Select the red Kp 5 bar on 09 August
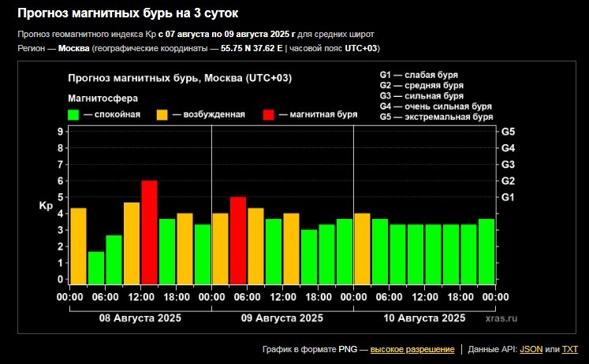Image resolution: width=589 pixels, height=364 pixels. click(x=238, y=240)
